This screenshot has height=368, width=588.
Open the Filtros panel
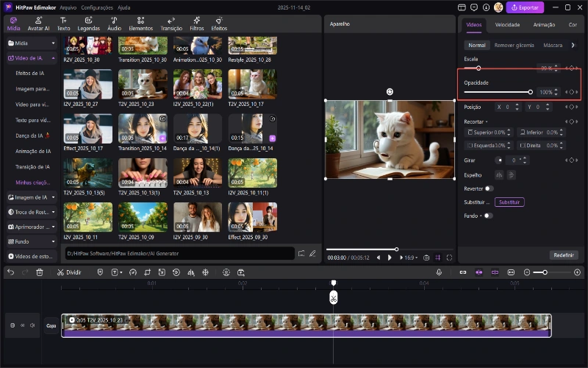tap(196, 24)
